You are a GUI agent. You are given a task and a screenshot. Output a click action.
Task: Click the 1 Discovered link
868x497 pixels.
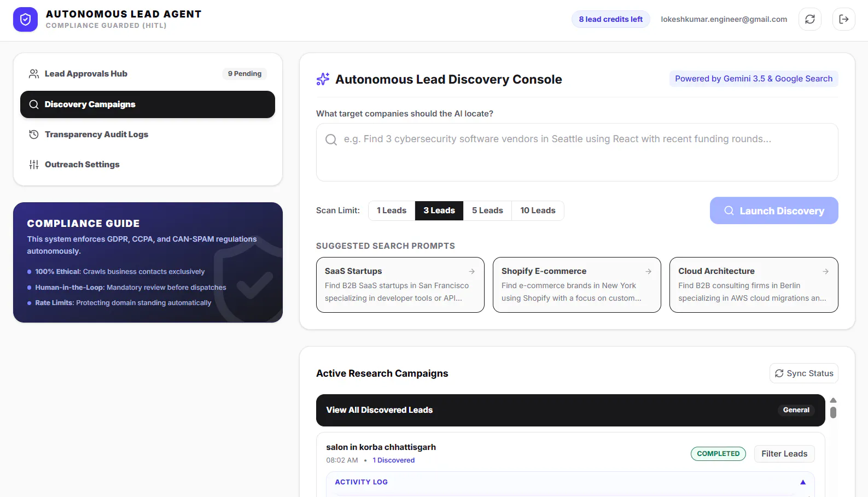(x=394, y=460)
